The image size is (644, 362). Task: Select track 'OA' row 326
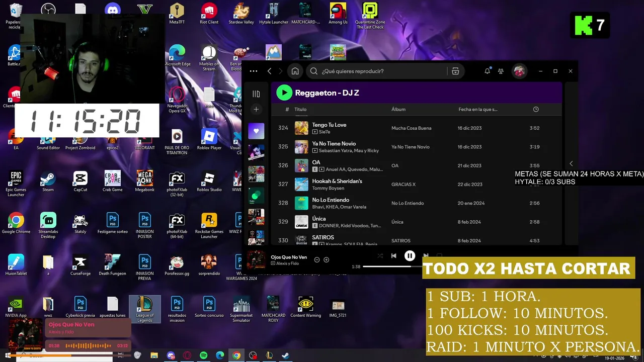tap(417, 165)
